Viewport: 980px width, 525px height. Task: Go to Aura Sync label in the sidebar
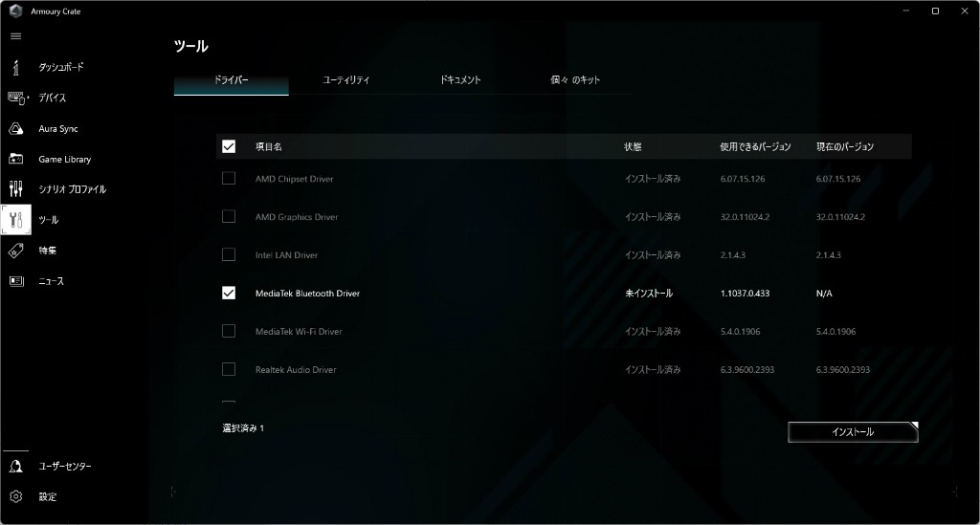pyautogui.click(x=58, y=128)
